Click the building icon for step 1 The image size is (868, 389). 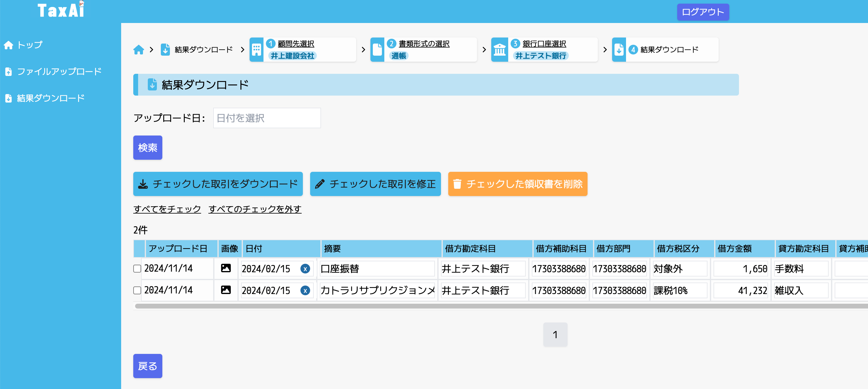pos(257,50)
